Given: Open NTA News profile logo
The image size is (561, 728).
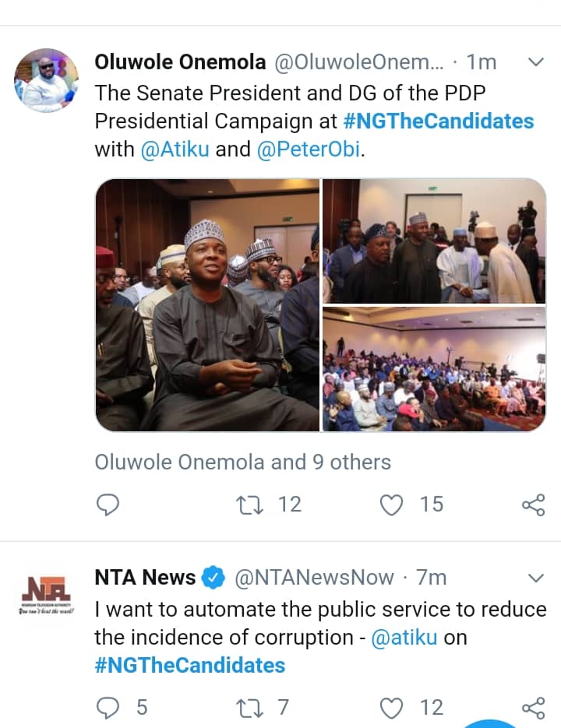Looking at the screenshot, I should pyautogui.click(x=47, y=596).
